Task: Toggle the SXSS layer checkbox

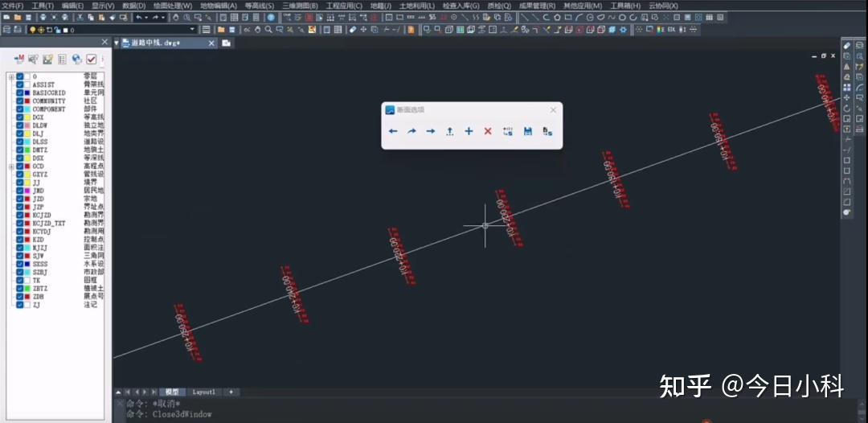Action: click(20, 264)
